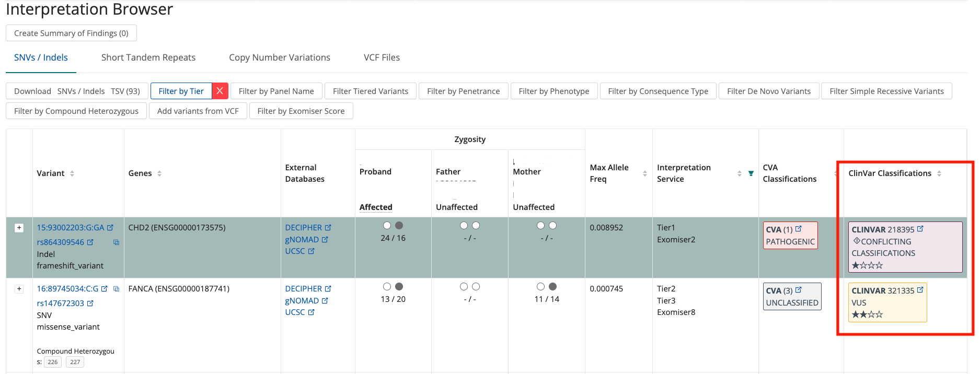
Task: Open external link icon next to 15:93002203:G:GA
Action: 110,228
